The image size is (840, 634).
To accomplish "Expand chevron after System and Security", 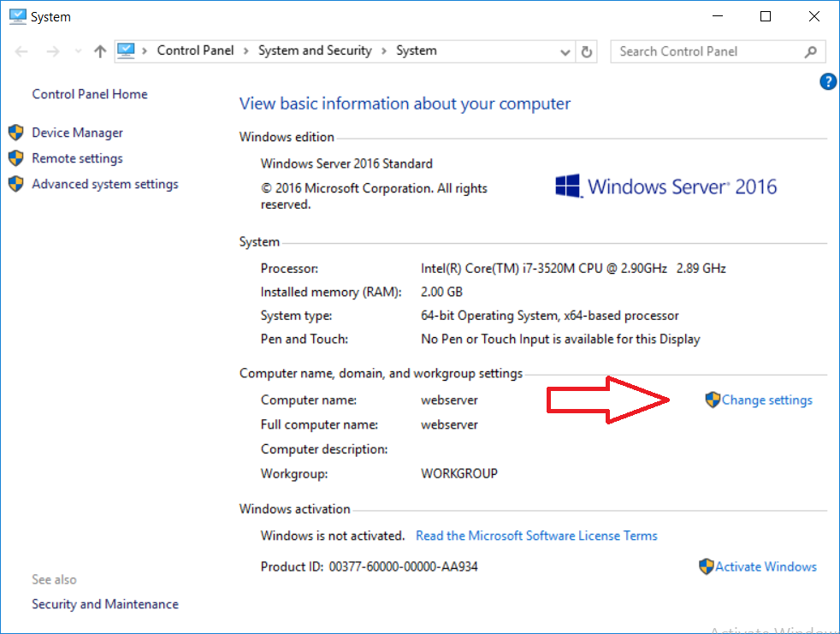I will (384, 51).
